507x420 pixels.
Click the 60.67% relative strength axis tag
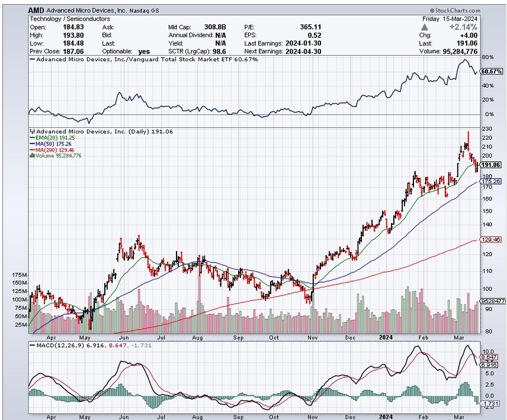pos(491,72)
